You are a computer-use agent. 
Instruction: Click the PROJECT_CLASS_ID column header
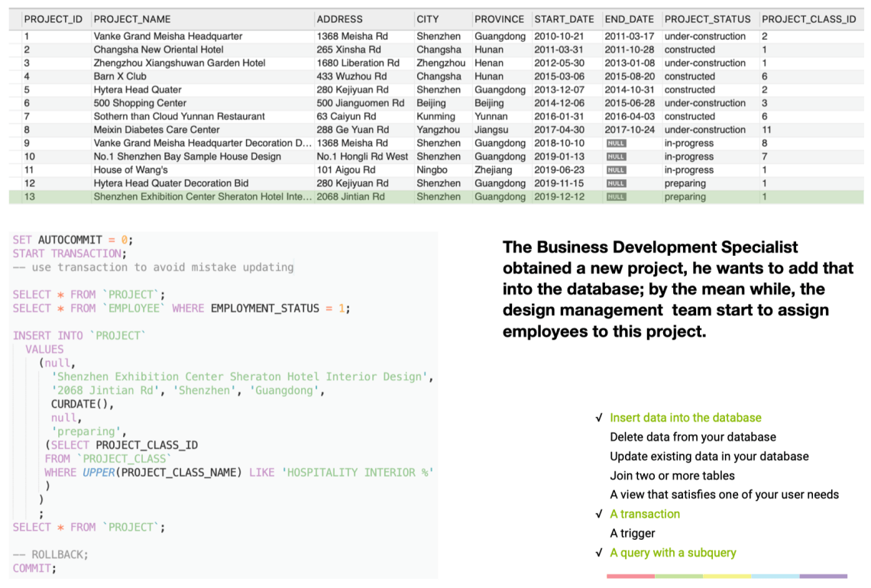[x=808, y=19]
